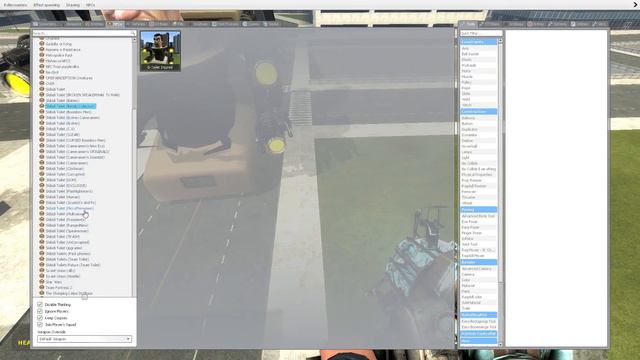Click the icon beside Team Fortress 2 category
Image resolution: width=640 pixels, height=360 pixels.
point(42,287)
